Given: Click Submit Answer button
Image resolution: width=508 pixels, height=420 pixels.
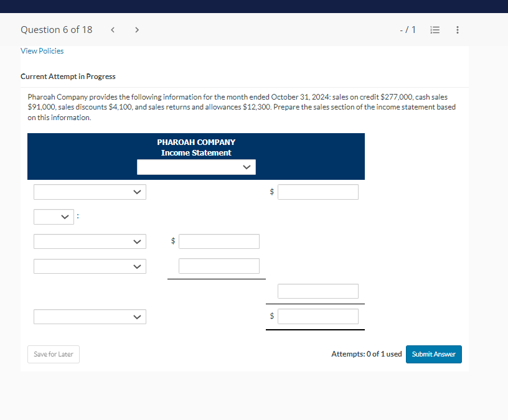Looking at the screenshot, I should 433,354.
